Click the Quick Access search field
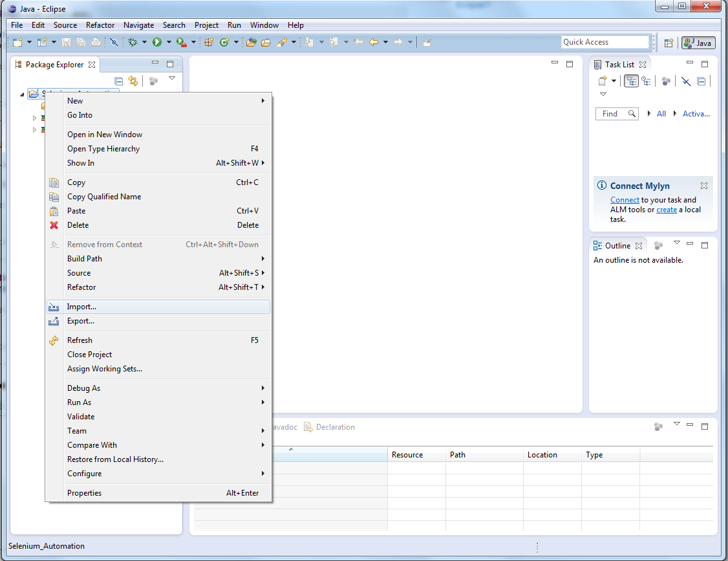Screen dimensions: 728x561 (x=605, y=42)
